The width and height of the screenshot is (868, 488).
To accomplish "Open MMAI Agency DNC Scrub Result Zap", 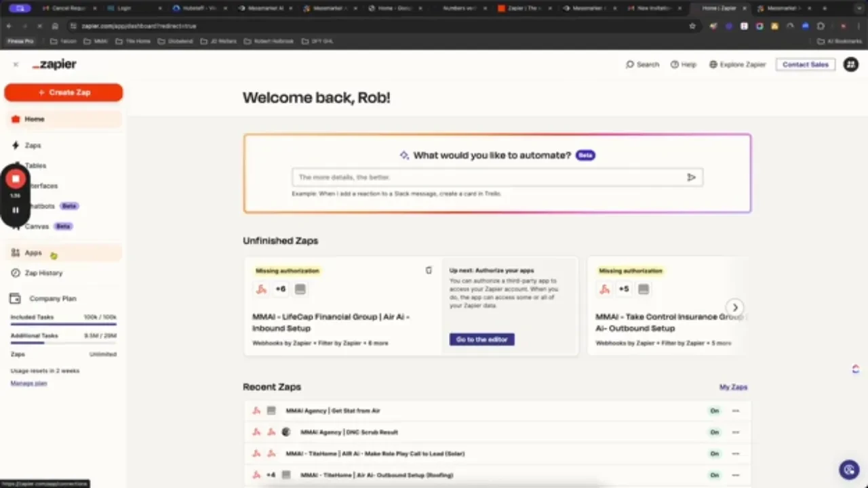I will tap(349, 432).
